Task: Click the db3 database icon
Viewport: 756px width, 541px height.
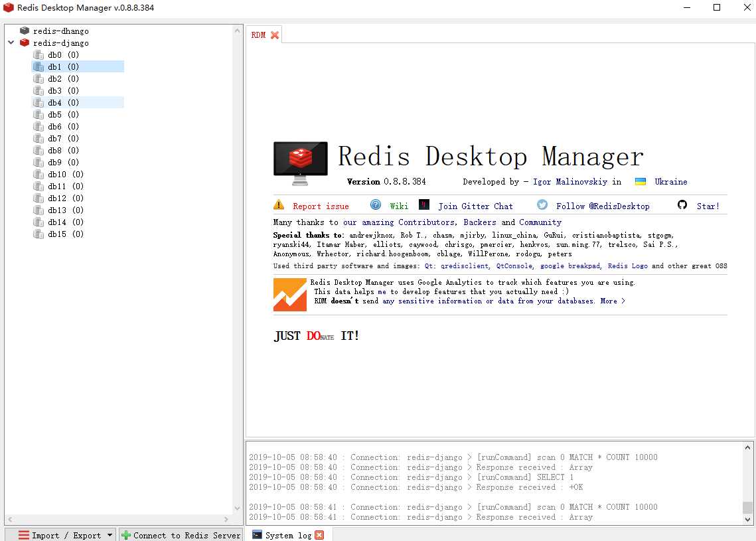Action: click(38, 91)
